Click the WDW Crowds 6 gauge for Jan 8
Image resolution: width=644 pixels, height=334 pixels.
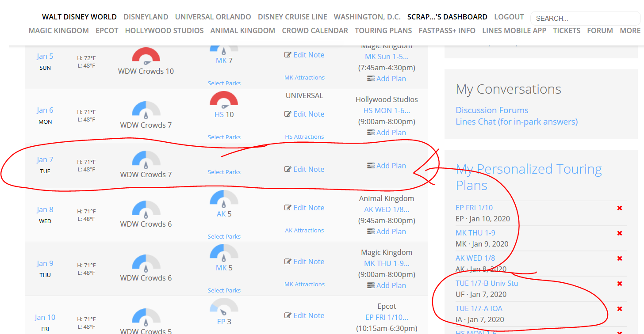[146, 209]
